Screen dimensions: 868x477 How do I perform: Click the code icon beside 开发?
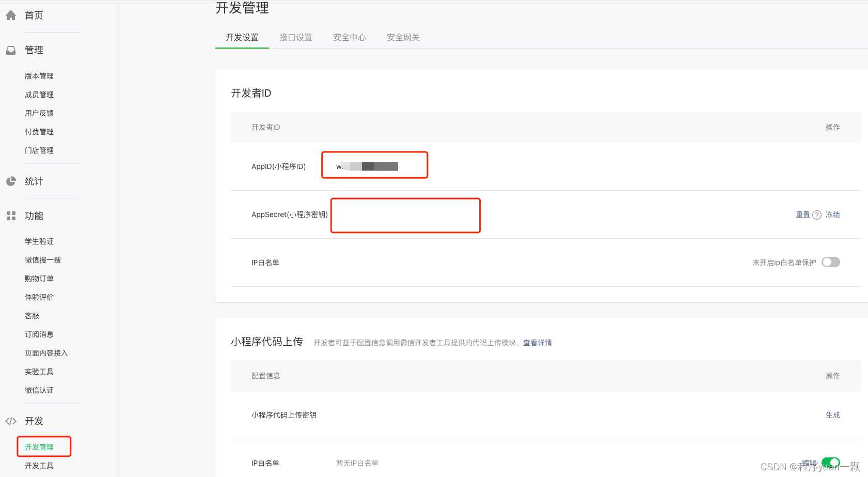(11, 421)
